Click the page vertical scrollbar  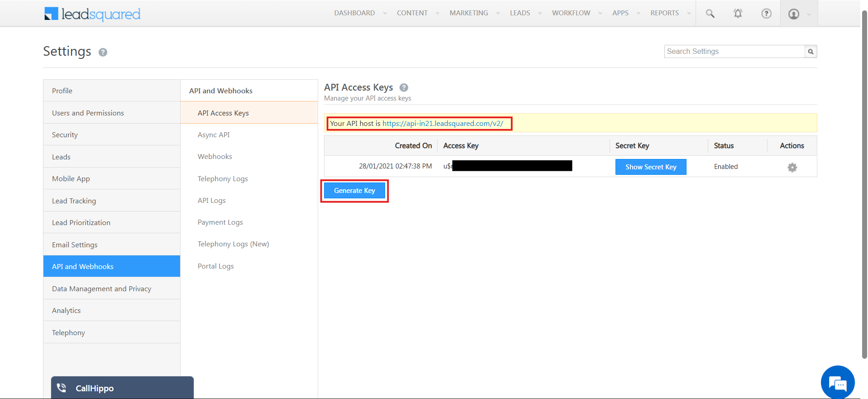(864, 186)
